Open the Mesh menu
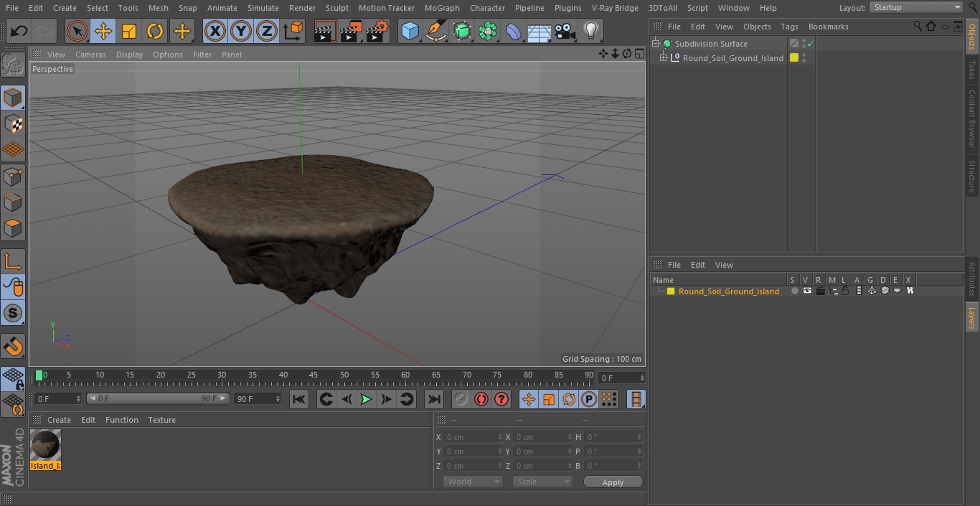 (x=158, y=8)
